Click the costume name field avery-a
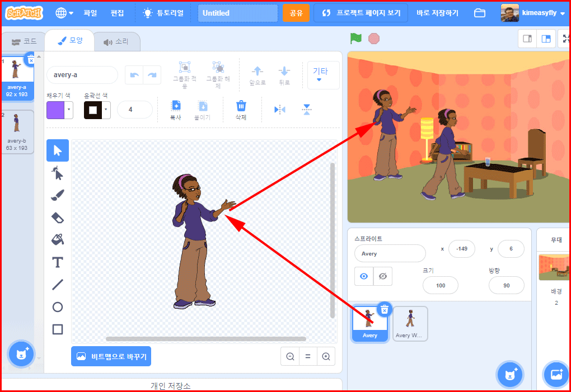 pyautogui.click(x=82, y=75)
